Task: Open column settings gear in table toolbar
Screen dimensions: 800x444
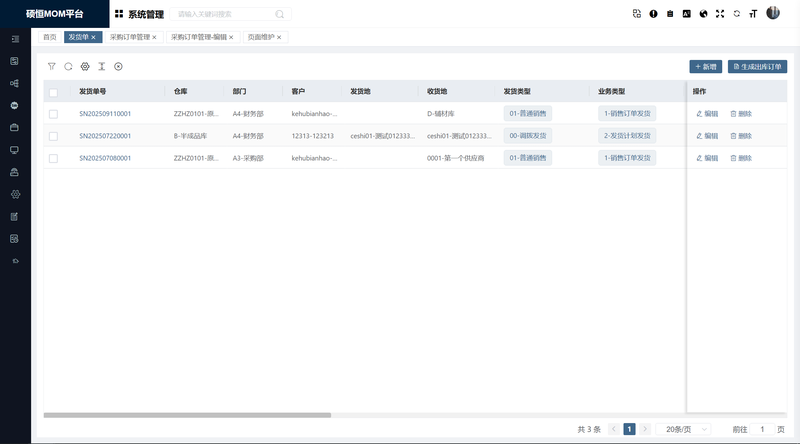Action: point(85,66)
